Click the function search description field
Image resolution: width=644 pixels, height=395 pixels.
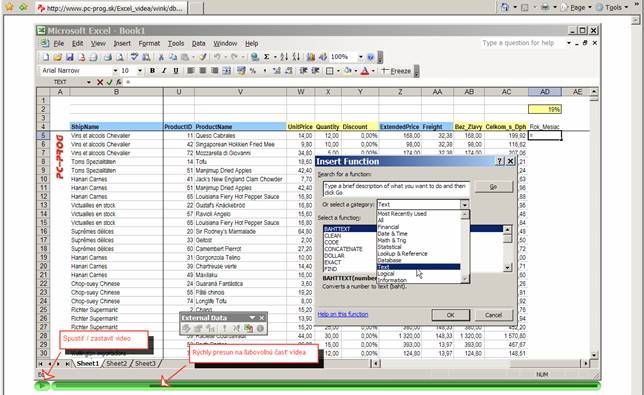point(396,189)
